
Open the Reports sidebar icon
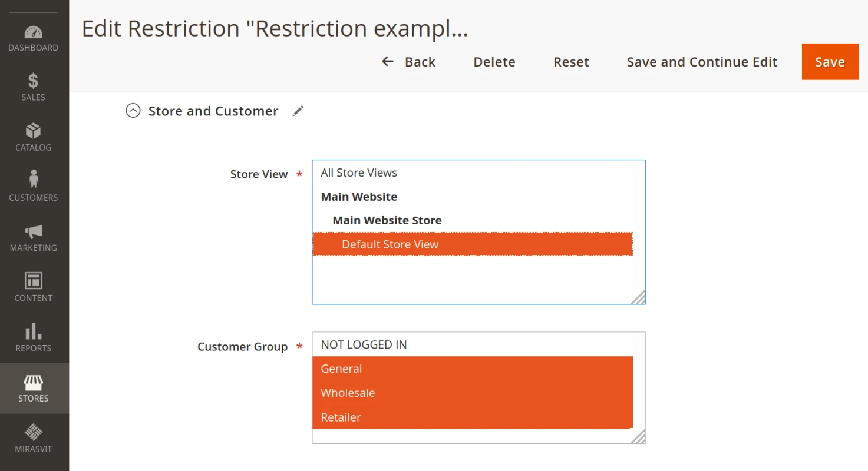pos(34,337)
